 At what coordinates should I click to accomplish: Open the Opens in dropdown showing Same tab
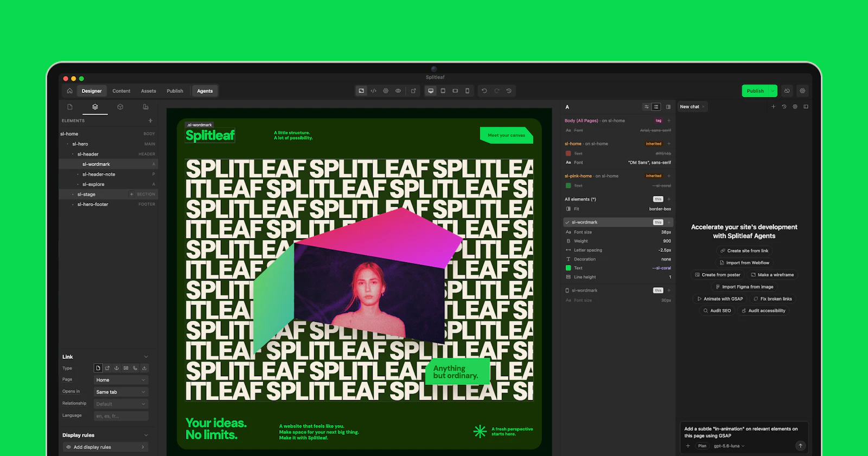click(121, 392)
